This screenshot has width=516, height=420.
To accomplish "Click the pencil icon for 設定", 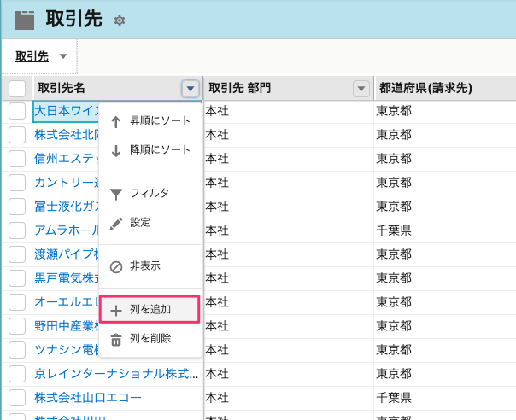I will pyautogui.click(x=116, y=224).
